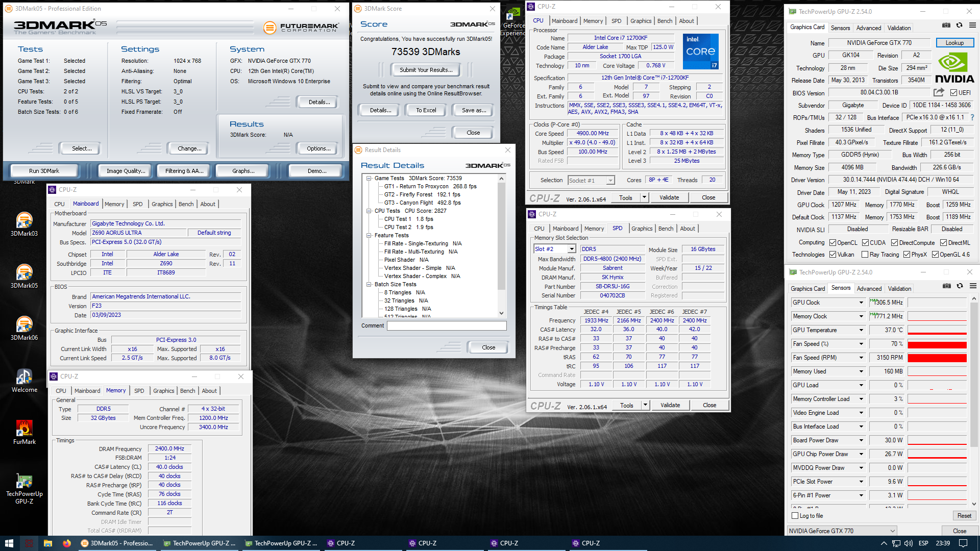Open the SPD tab in the CPU-Z Mainboard window
The width and height of the screenshot is (980, 551).
point(137,204)
